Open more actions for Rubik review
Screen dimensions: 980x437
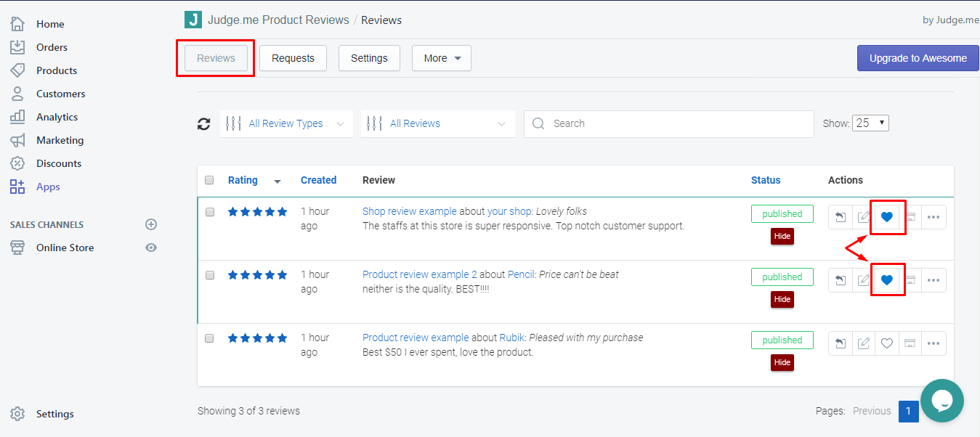pos(934,343)
